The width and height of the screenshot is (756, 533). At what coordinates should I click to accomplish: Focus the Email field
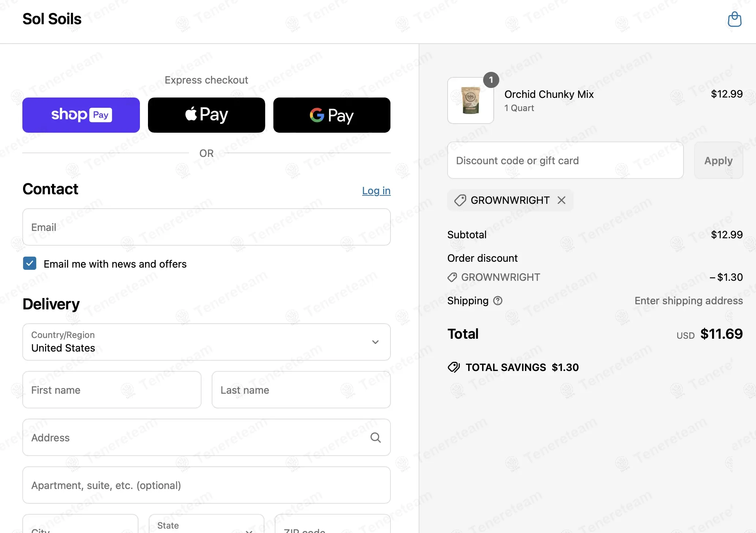tap(207, 227)
